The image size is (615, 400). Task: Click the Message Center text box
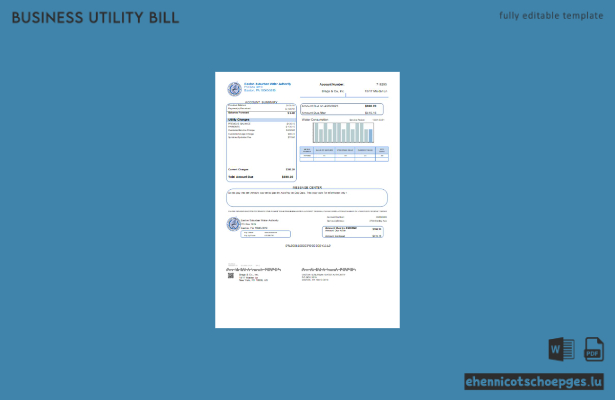[307, 198]
